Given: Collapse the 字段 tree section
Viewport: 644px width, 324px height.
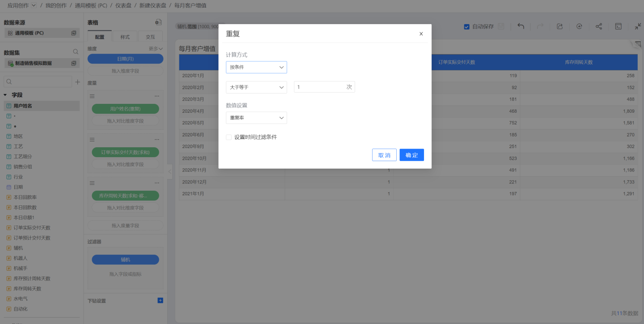Looking at the screenshot, I should [5, 95].
